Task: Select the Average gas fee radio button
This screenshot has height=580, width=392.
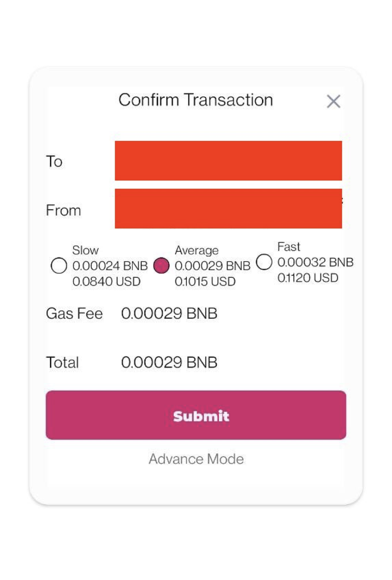Action: point(161,265)
